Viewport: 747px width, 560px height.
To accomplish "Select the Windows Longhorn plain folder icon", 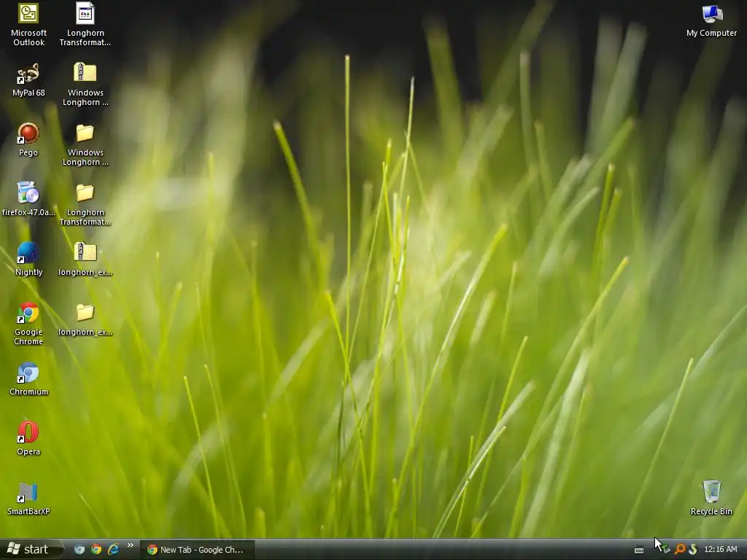I will tap(85, 145).
